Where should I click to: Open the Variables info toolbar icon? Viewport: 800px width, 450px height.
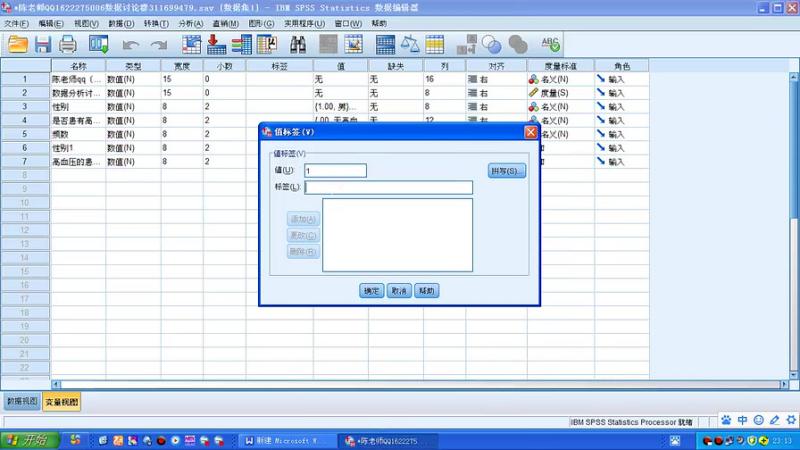coord(241,45)
